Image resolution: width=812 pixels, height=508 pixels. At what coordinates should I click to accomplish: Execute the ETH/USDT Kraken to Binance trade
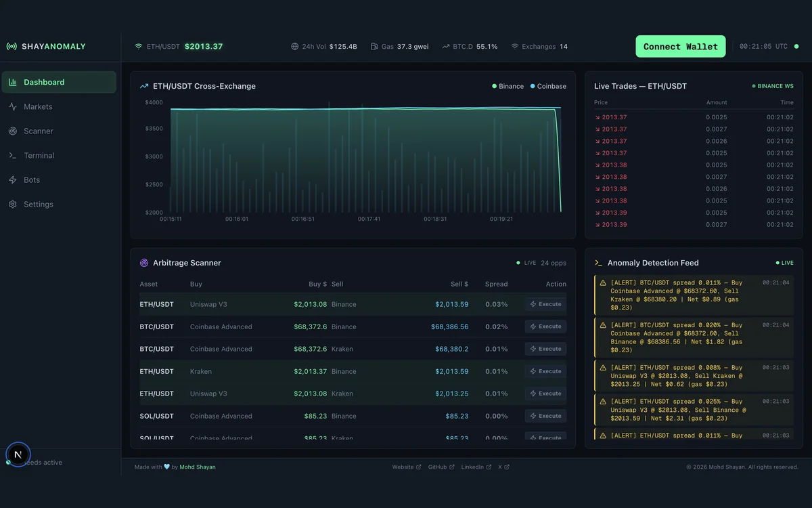[545, 371]
